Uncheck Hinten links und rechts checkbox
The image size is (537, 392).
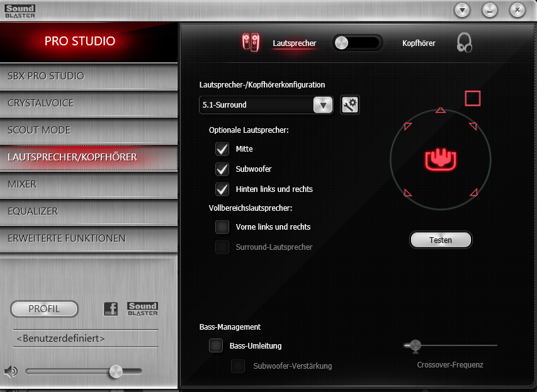(x=222, y=189)
